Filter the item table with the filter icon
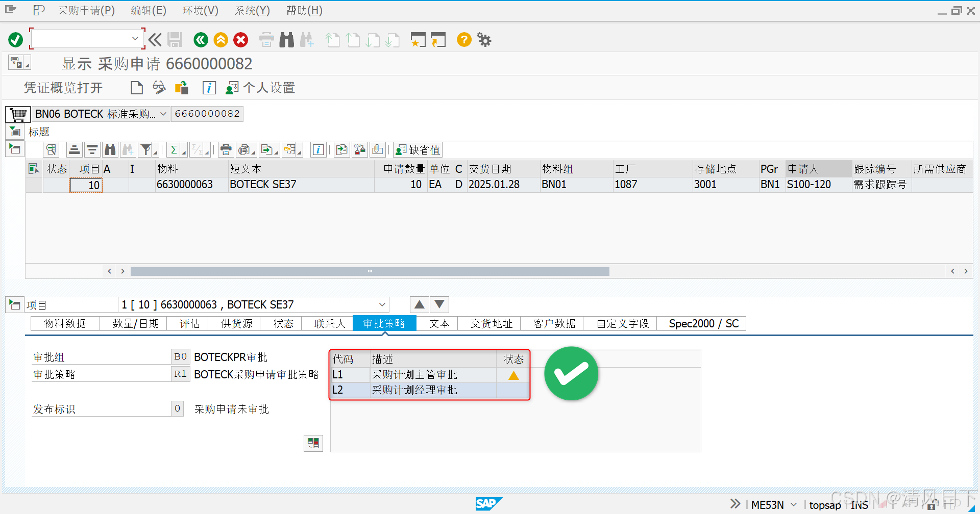This screenshot has width=980, height=514. tap(145, 149)
